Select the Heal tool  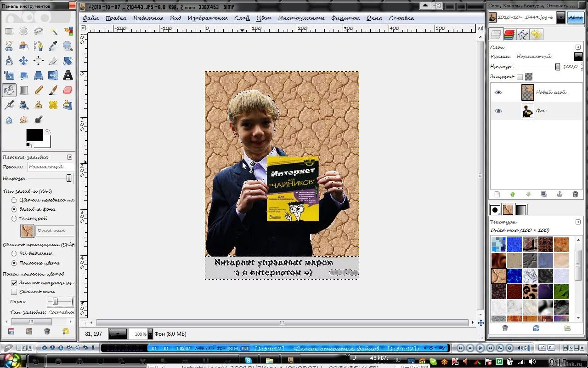point(53,105)
